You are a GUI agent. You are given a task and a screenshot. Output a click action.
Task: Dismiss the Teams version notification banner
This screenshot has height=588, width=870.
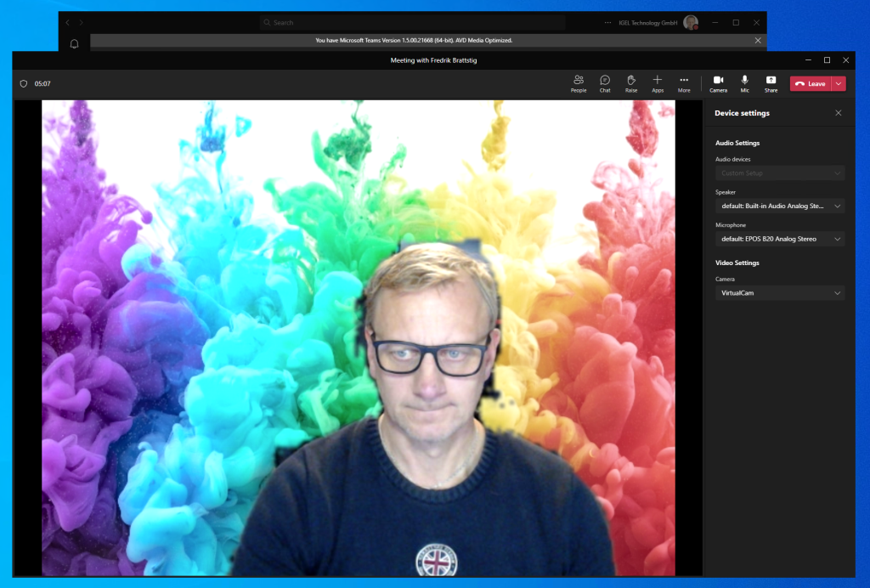(x=758, y=40)
